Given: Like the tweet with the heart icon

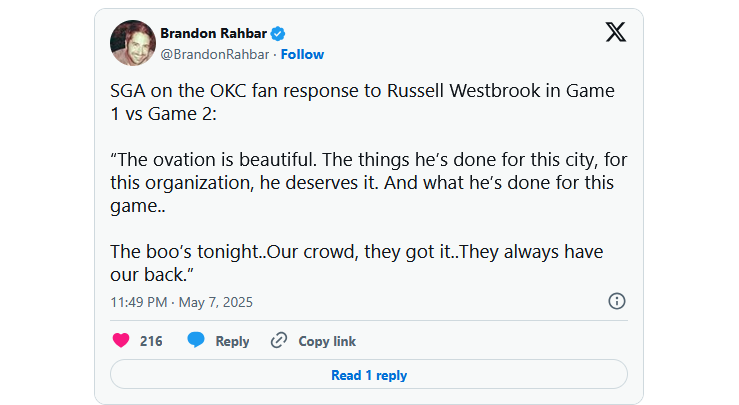Looking at the screenshot, I should pos(121,341).
